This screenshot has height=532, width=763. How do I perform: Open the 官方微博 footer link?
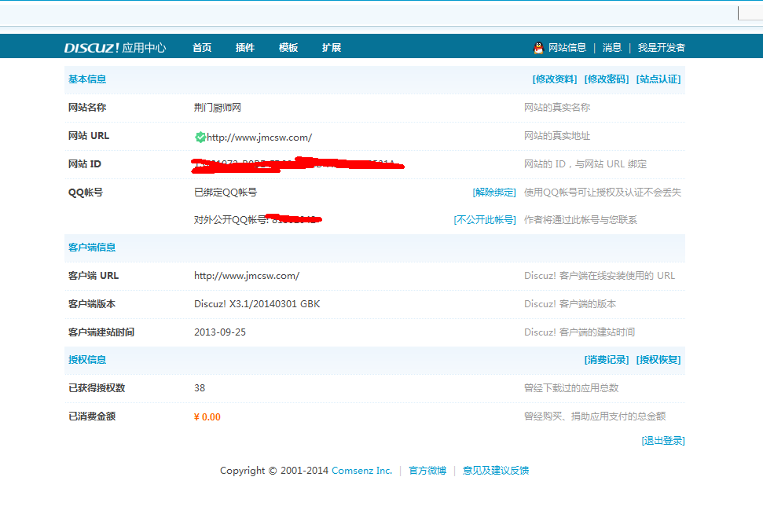tap(427, 471)
